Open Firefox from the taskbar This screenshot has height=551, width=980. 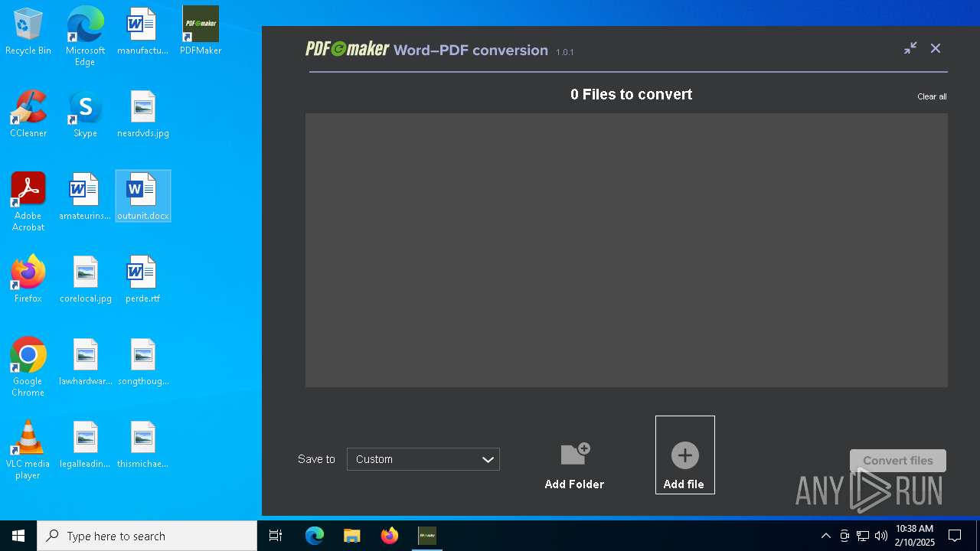tap(390, 536)
